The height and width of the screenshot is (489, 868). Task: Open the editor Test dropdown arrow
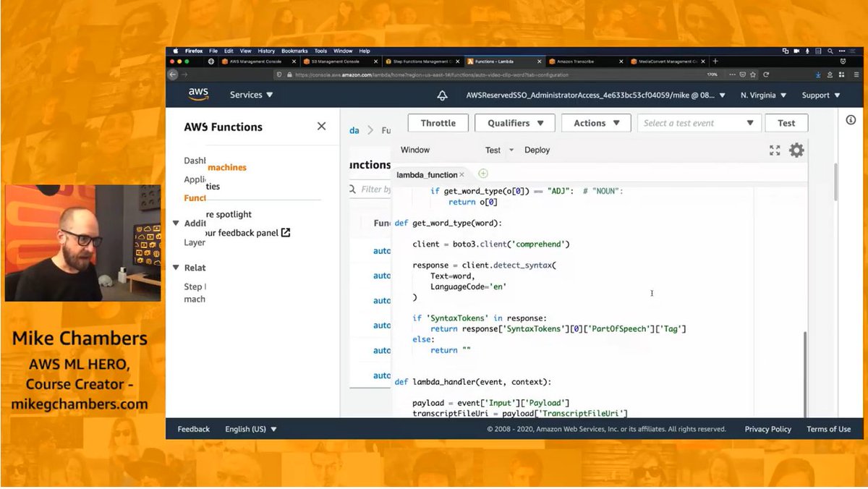coord(511,150)
